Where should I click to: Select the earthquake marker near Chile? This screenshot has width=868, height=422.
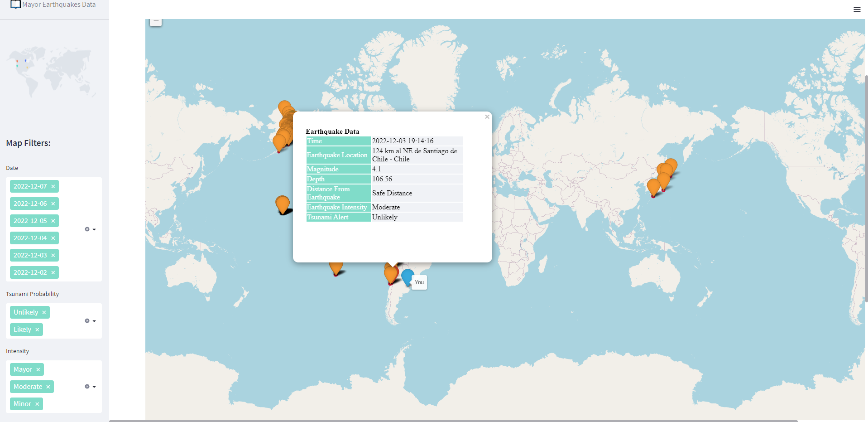click(x=390, y=274)
